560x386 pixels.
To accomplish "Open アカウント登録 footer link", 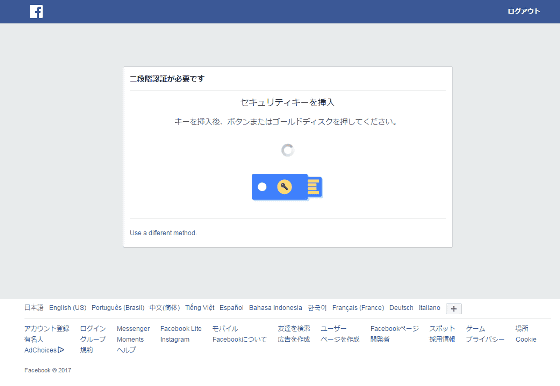I will [x=47, y=329].
